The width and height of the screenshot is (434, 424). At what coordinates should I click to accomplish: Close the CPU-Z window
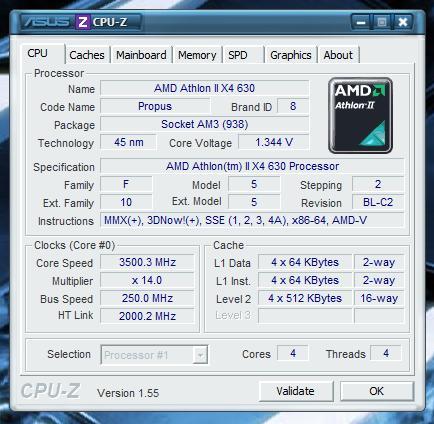tap(402, 23)
